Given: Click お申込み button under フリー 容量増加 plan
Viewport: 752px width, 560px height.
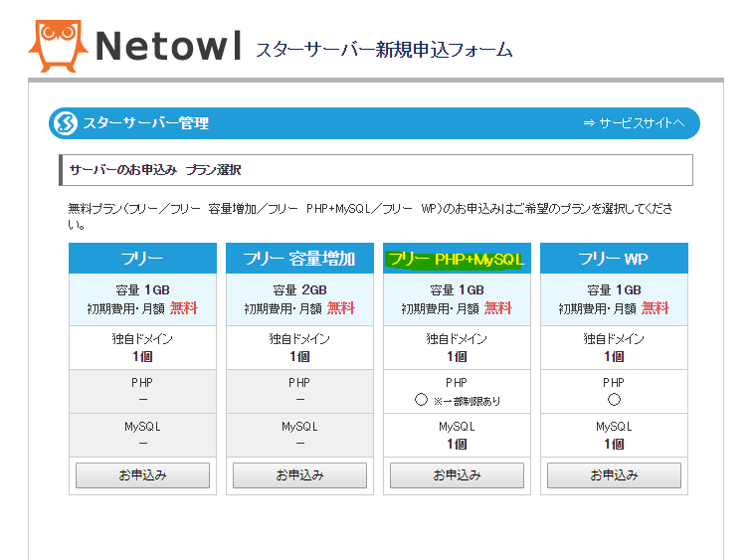Looking at the screenshot, I should 299,475.
